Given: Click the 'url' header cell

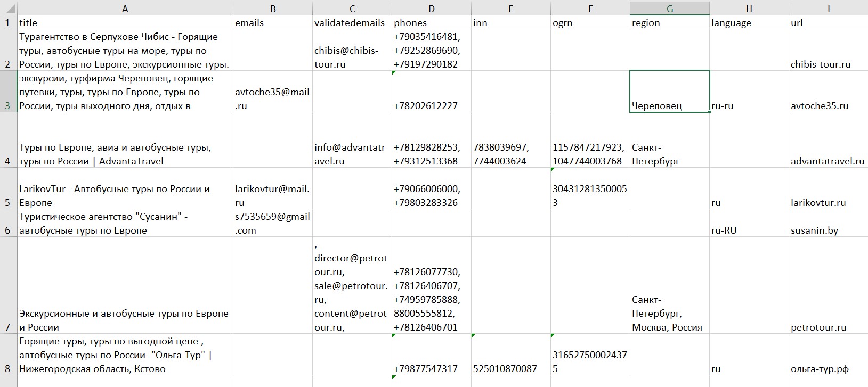Looking at the screenshot, I should (829, 22).
